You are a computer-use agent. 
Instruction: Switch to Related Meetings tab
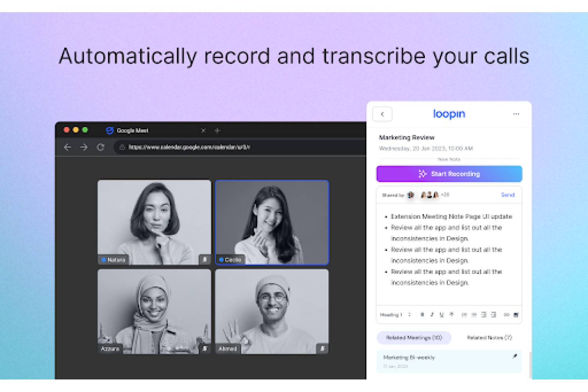pos(414,338)
